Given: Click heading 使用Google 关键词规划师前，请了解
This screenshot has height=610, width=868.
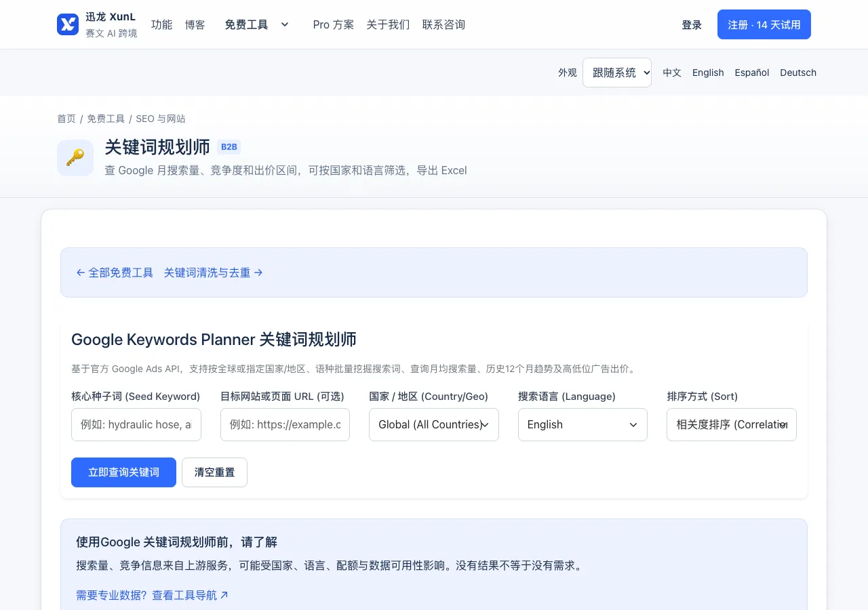Looking at the screenshot, I should point(176,542).
